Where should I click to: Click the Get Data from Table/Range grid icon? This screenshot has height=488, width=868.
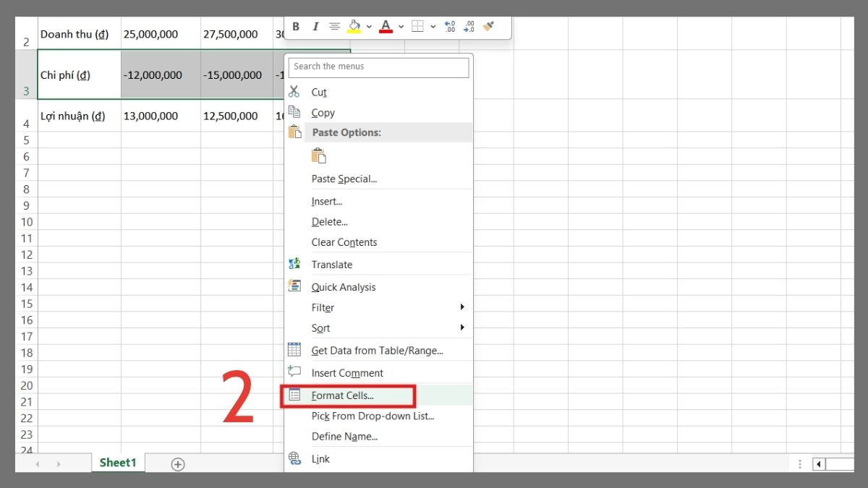pyautogui.click(x=294, y=350)
